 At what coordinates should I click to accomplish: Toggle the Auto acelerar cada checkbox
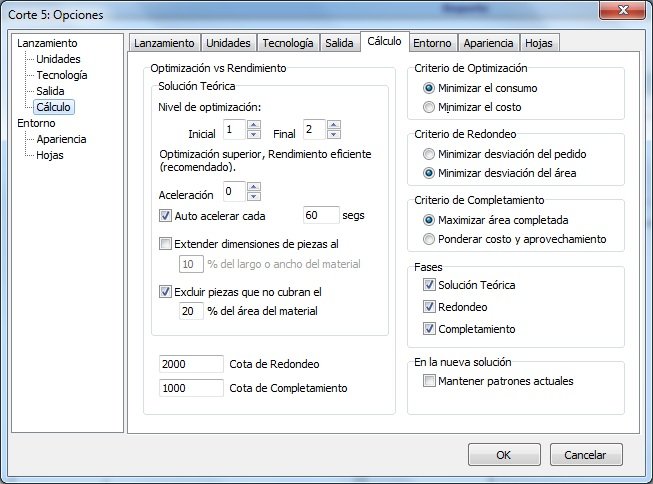point(166,215)
